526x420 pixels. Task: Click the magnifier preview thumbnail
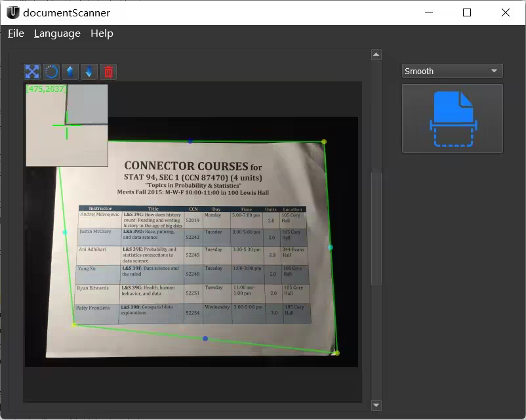coord(67,125)
